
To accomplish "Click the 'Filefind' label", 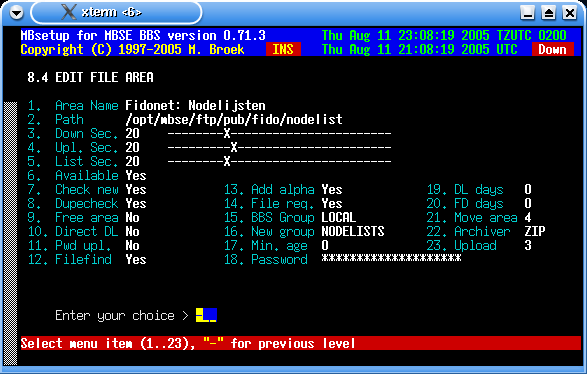I will coord(83,259).
